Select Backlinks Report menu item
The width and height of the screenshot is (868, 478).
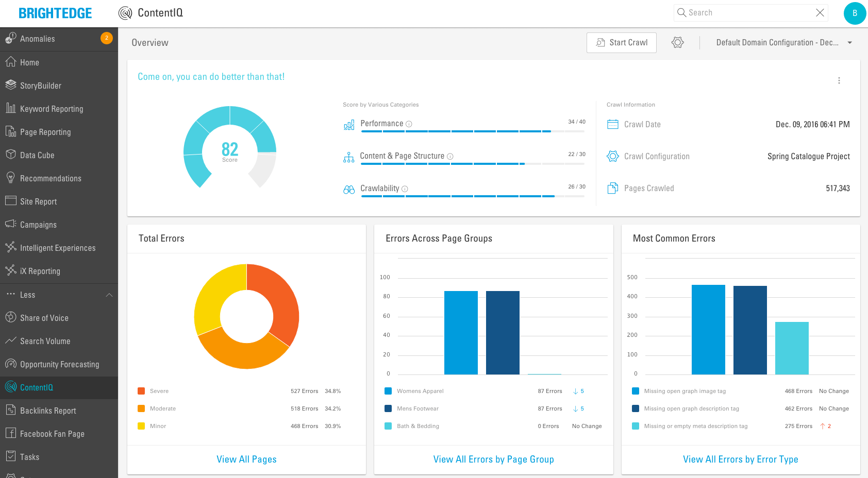tap(59, 411)
